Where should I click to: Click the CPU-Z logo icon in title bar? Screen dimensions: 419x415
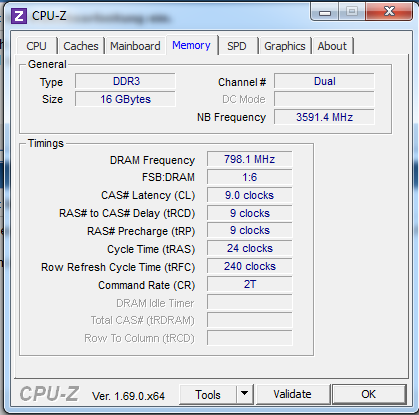pos(19,15)
